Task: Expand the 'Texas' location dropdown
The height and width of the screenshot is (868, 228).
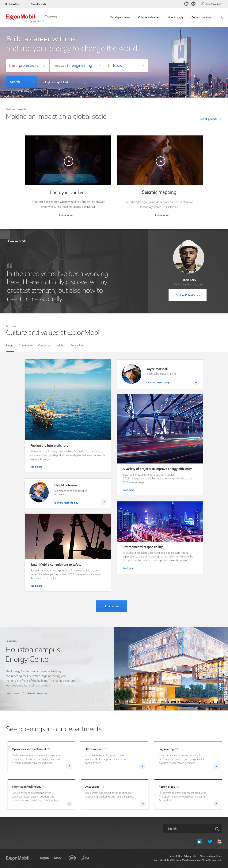Action: point(126,66)
